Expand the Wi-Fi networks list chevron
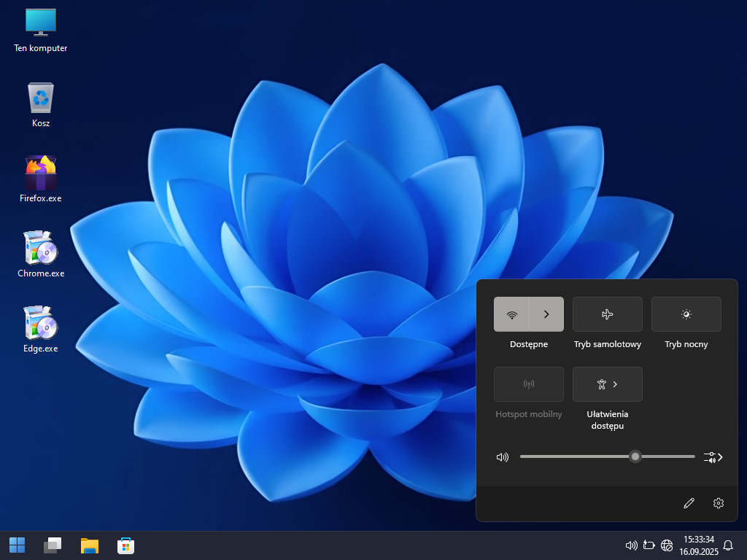Screen dimensions: 747x560 point(546,314)
